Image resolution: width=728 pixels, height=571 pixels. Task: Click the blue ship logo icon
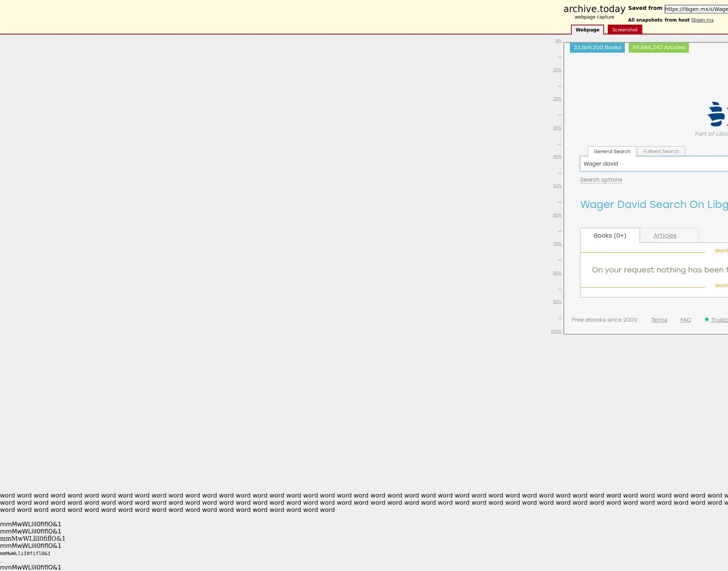click(x=716, y=114)
